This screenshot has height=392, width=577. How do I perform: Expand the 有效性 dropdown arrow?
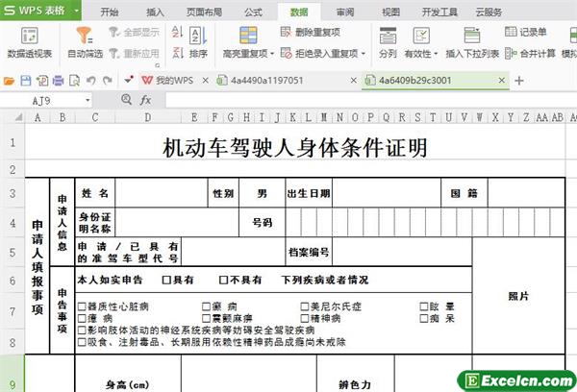pyautogui.click(x=436, y=54)
